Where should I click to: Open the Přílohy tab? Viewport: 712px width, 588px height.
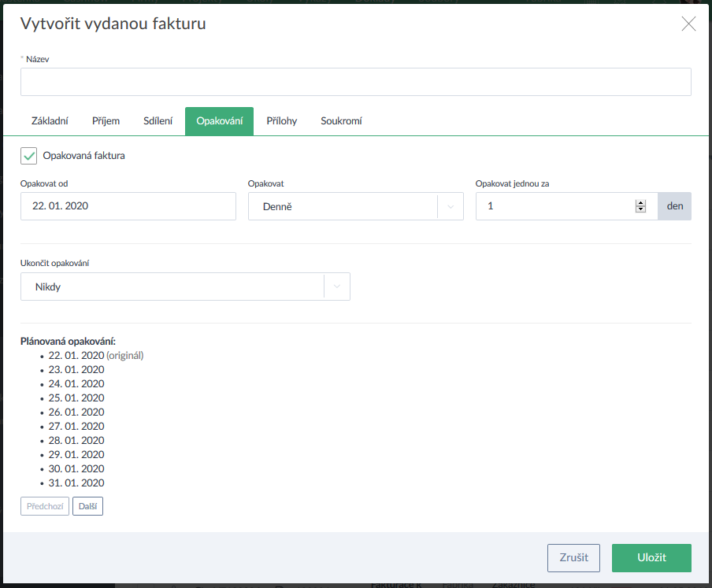tap(281, 121)
